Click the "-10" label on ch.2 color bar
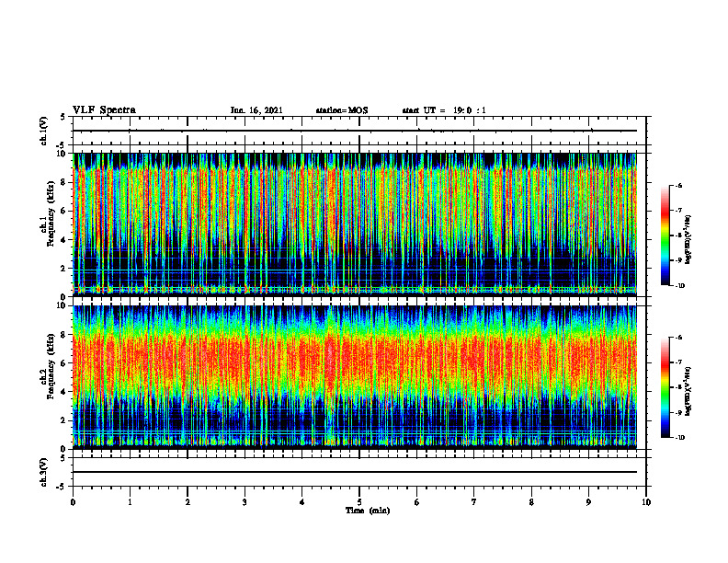The image size is (728, 563). (x=679, y=438)
